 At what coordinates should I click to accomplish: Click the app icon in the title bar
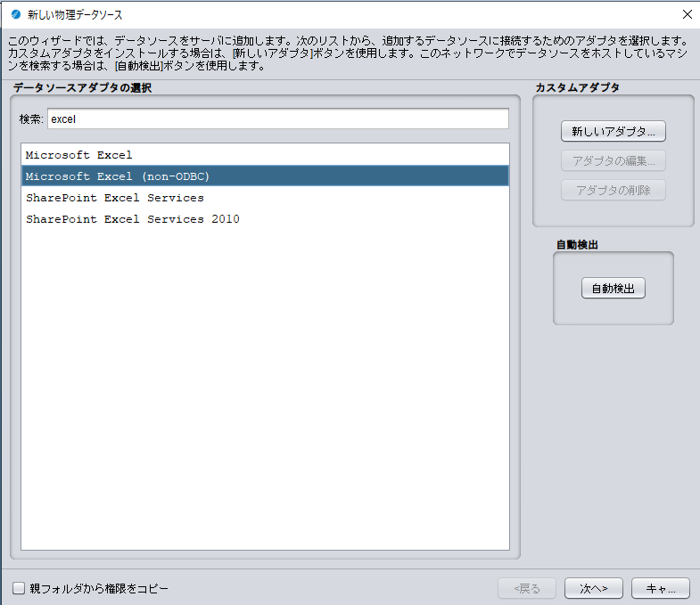point(16,14)
